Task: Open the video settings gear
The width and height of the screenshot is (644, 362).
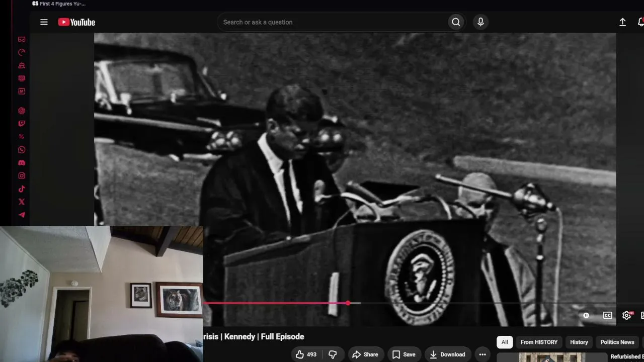Action: pos(627,315)
